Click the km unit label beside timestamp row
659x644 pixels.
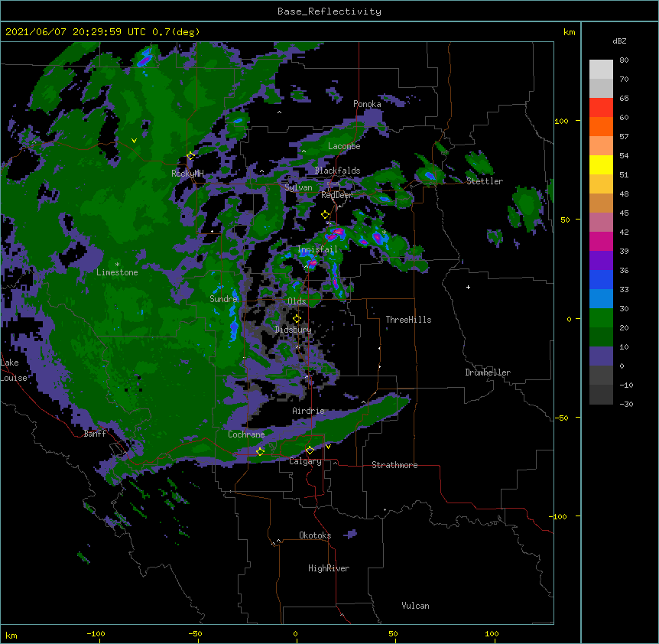pos(569,32)
